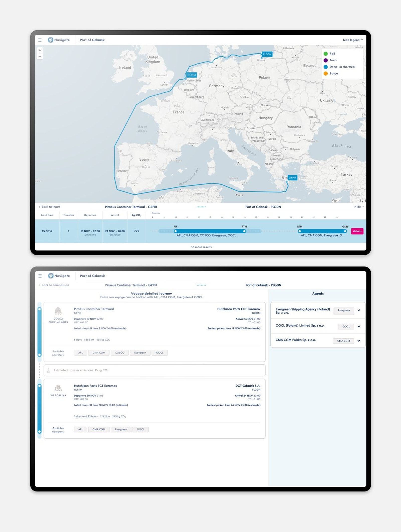Sort by Departure column

click(x=90, y=215)
